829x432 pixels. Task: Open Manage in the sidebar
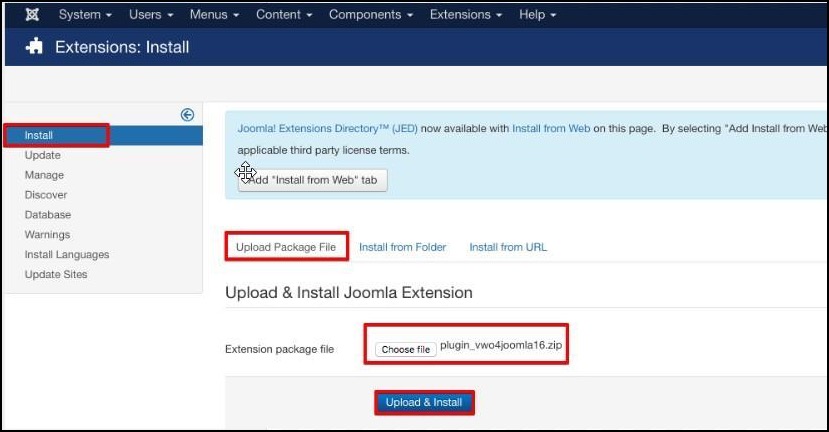(x=44, y=175)
